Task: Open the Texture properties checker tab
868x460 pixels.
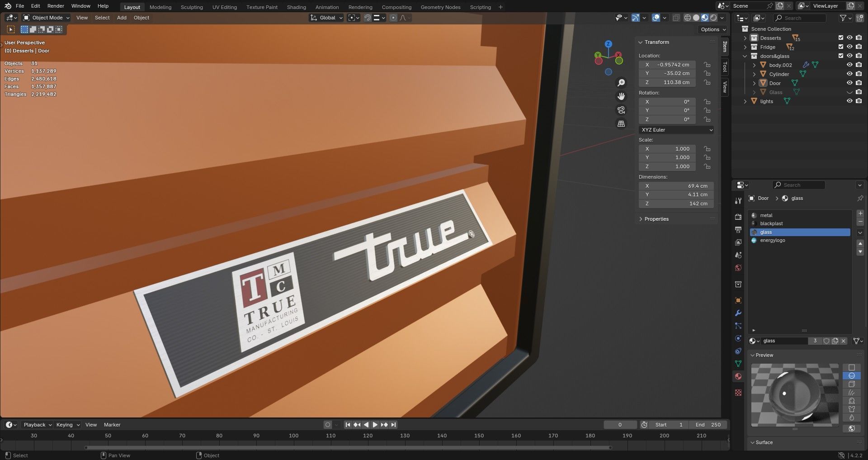Action: [x=738, y=393]
